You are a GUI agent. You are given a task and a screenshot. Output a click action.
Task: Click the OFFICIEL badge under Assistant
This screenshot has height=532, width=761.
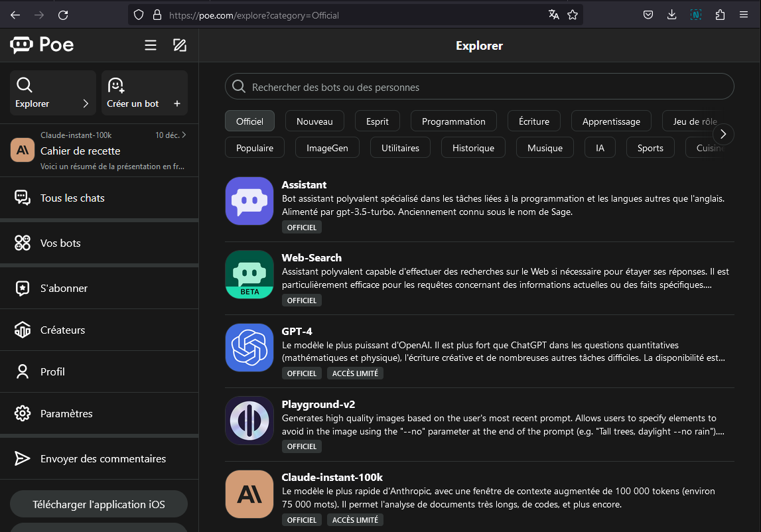coord(301,227)
